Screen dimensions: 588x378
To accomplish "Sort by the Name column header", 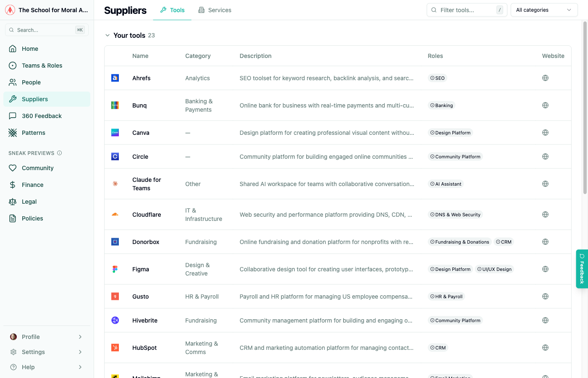I will tap(140, 56).
